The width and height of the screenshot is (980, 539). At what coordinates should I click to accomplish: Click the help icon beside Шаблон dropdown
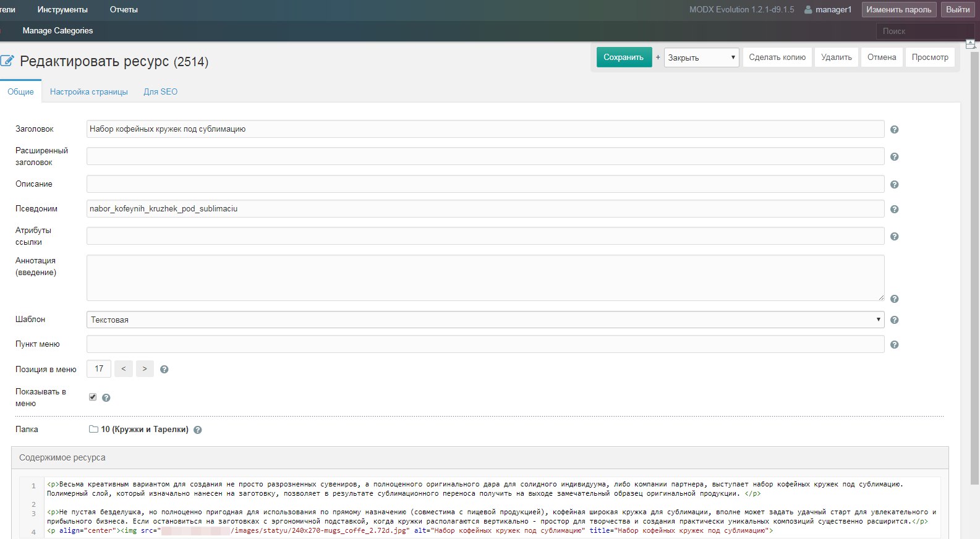coord(894,320)
